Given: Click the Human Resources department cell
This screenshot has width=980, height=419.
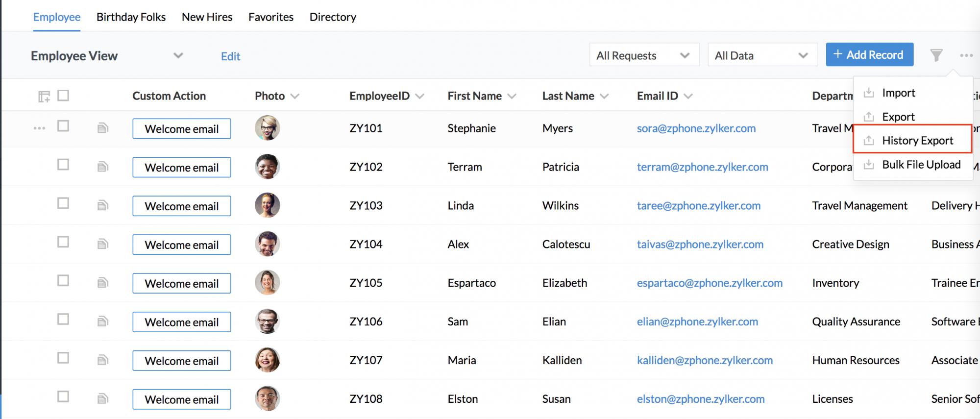Looking at the screenshot, I should [x=856, y=360].
